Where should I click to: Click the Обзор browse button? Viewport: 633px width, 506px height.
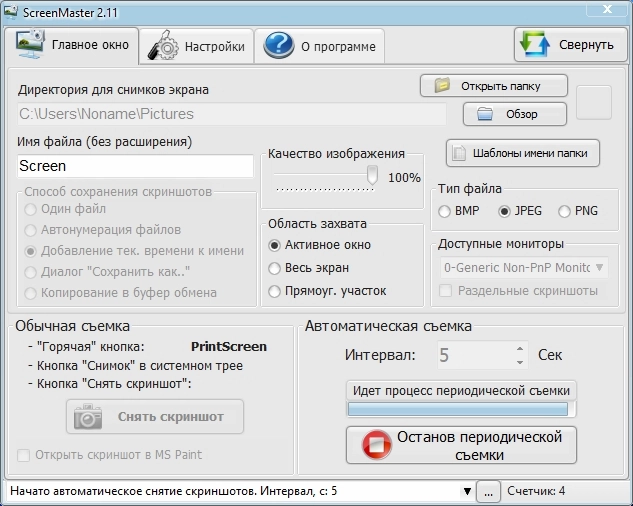point(515,114)
